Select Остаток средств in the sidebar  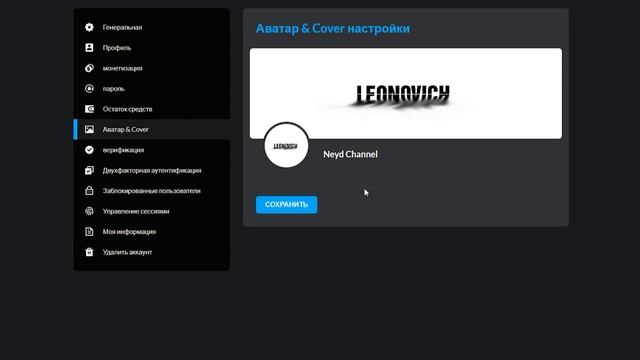(151, 109)
